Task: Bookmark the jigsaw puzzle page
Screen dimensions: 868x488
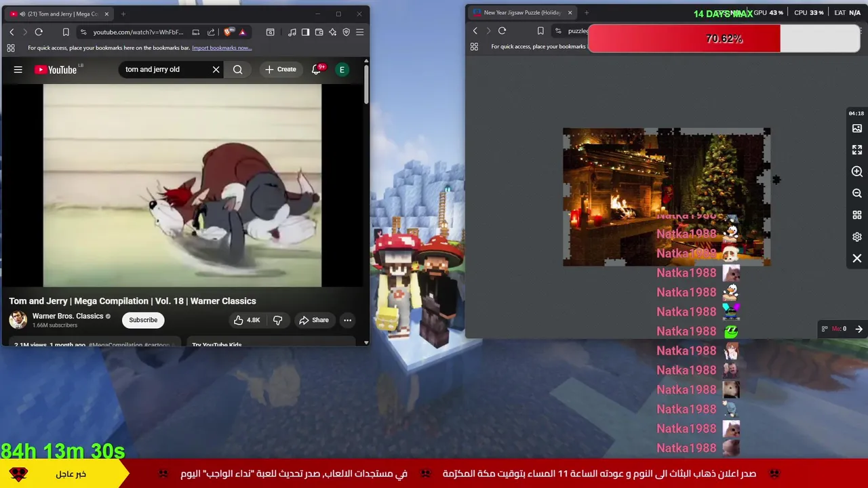Action: (x=540, y=30)
